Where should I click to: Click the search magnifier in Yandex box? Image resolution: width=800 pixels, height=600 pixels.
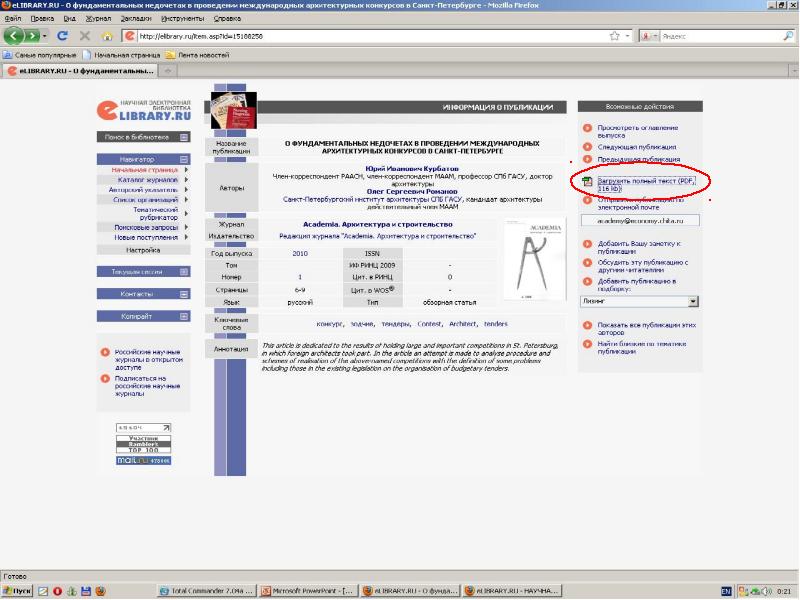click(x=788, y=36)
